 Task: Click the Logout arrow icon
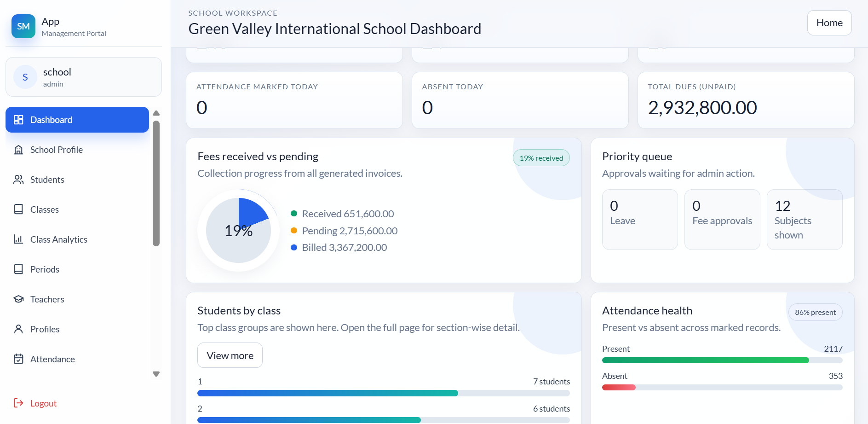click(x=18, y=403)
